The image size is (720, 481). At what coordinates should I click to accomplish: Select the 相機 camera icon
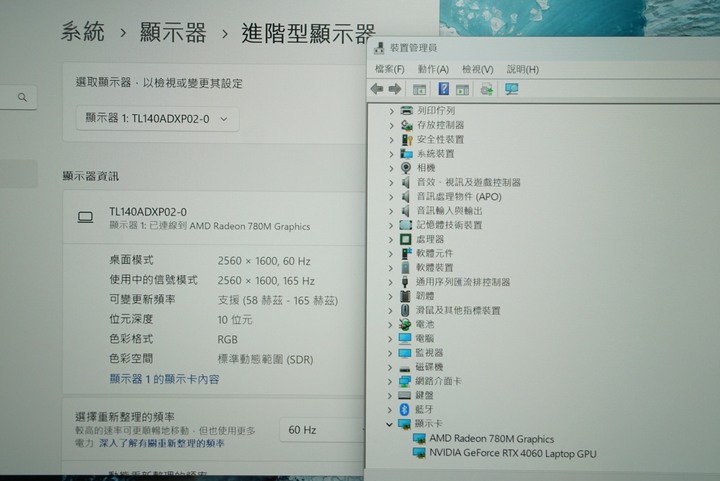pyautogui.click(x=406, y=168)
